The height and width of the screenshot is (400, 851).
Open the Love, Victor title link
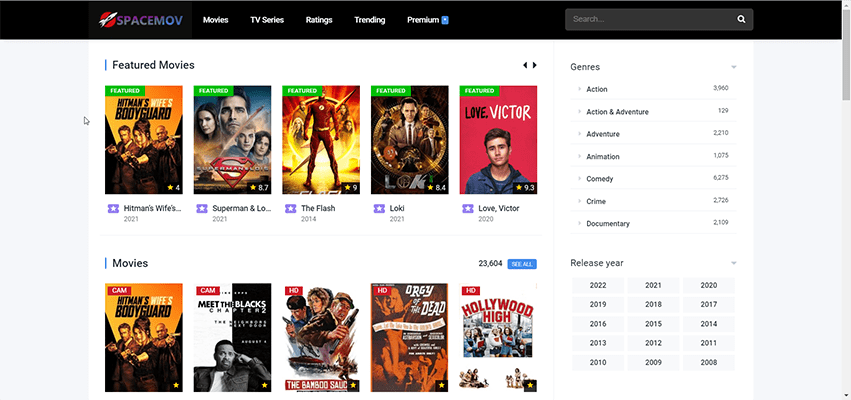pyautogui.click(x=499, y=208)
